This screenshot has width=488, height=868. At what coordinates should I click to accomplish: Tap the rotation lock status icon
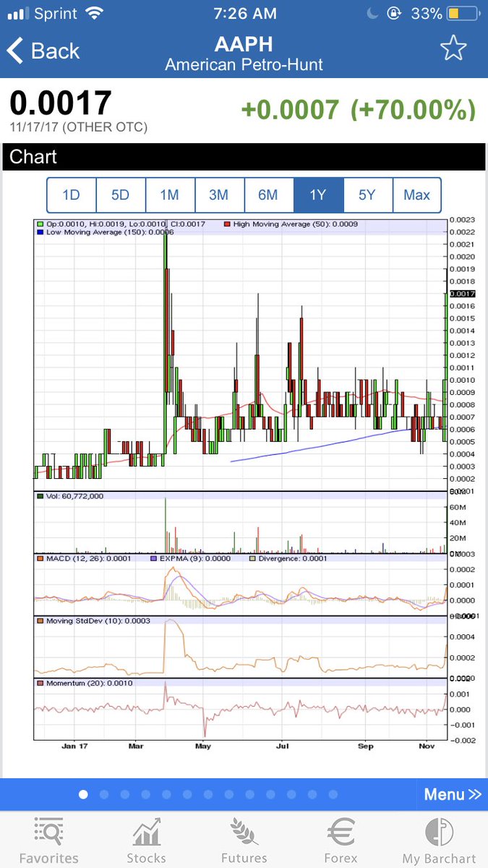[395, 13]
